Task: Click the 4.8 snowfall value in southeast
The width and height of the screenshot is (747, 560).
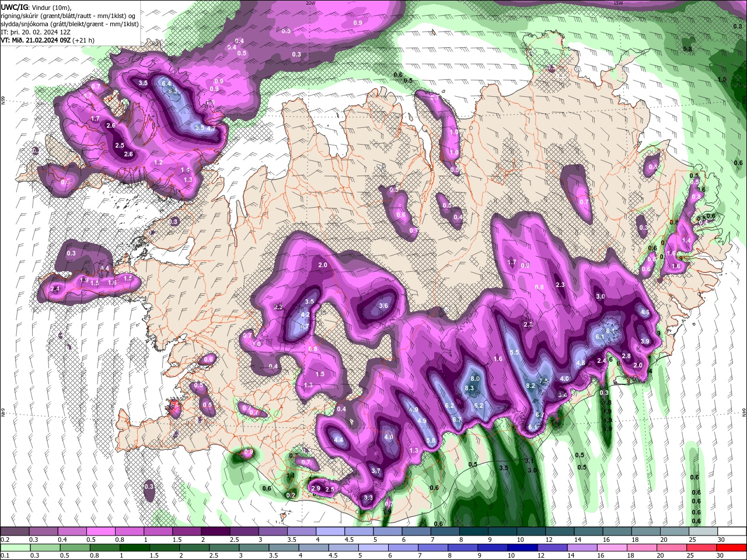Action: [x=581, y=363]
